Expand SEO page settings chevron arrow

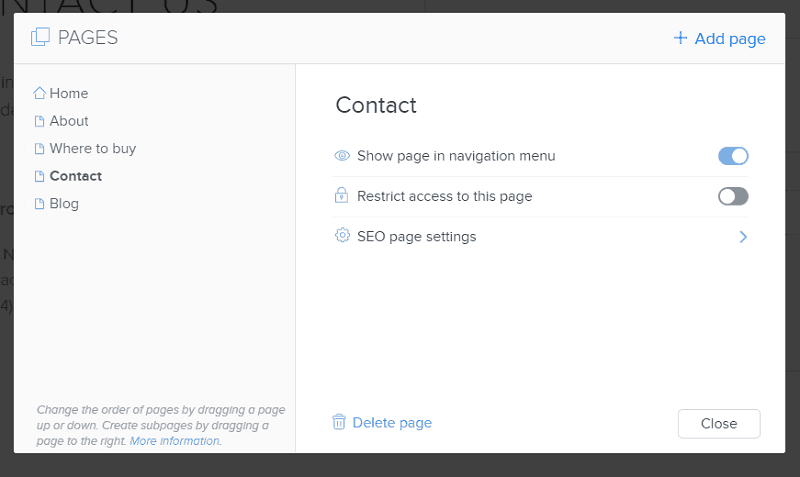click(743, 237)
